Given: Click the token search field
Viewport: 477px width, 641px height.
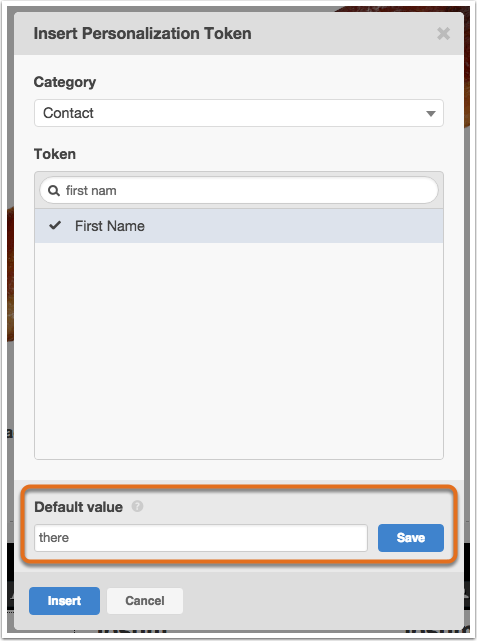Looking at the screenshot, I should pyautogui.click(x=239, y=190).
